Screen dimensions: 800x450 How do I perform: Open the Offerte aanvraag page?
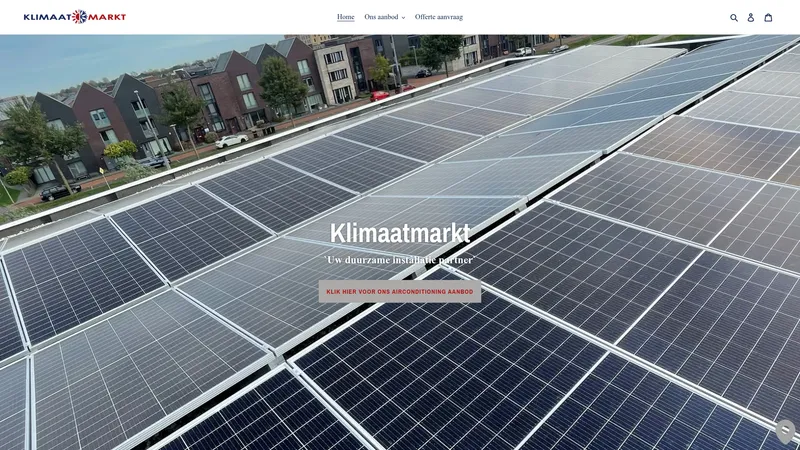[x=439, y=17]
